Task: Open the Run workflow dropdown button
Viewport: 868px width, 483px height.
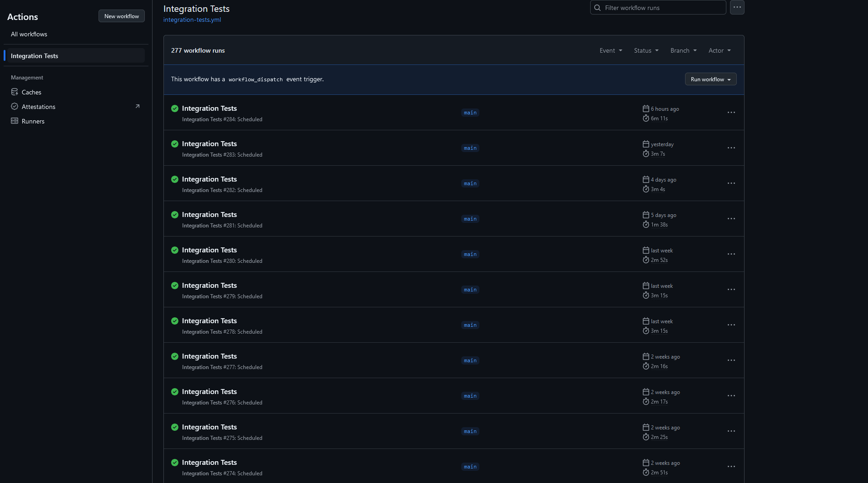Action: (x=710, y=79)
